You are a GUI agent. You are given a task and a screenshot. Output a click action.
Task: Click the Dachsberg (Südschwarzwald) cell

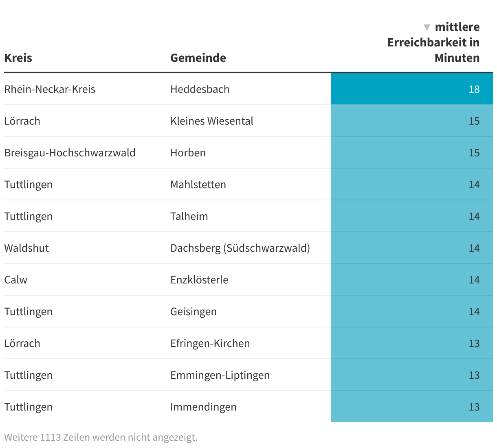240,248
